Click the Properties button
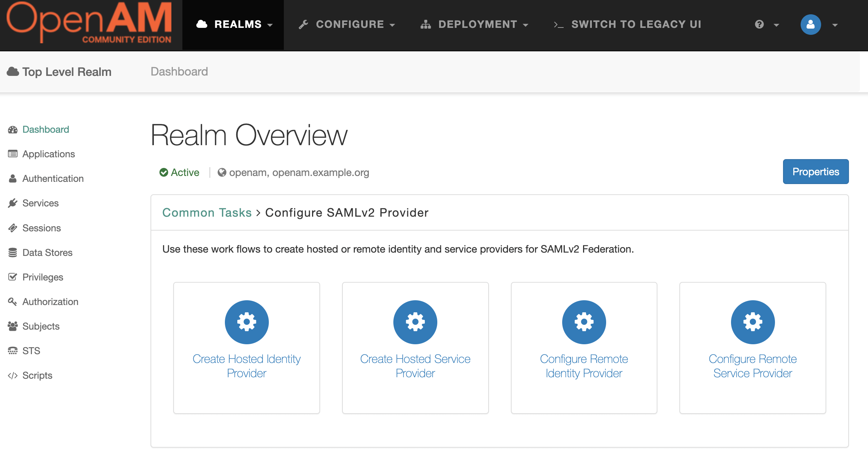This screenshot has height=459, width=868. 816,171
